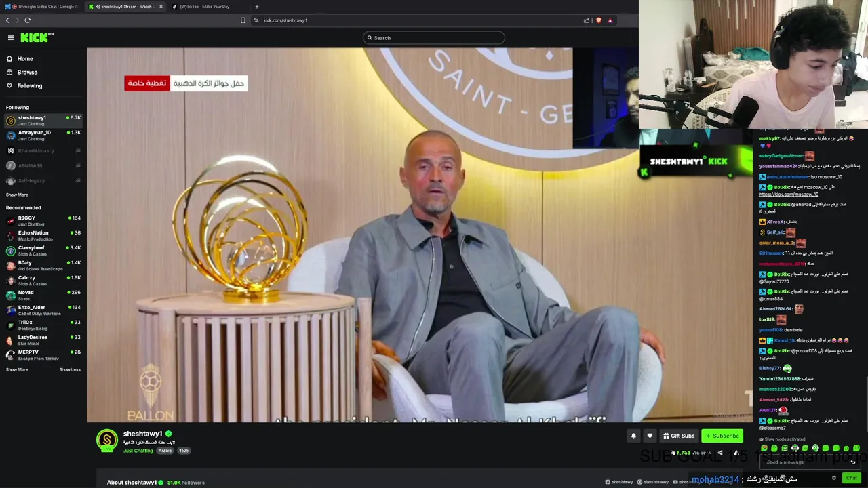Open the kick.com/moscow_10 link in chat

789,195
